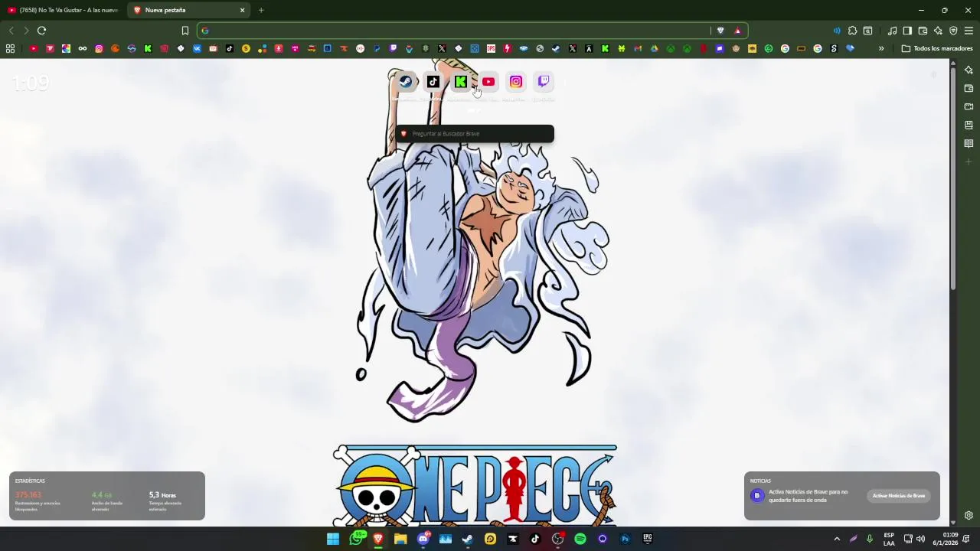
Task: Open the PayPal bookmark in bookmarks bar
Action: [x=377, y=48]
